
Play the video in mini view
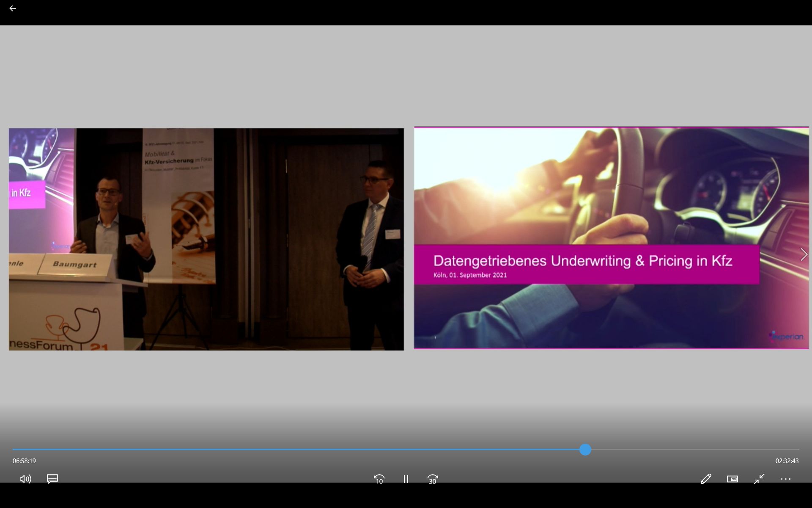(732, 479)
